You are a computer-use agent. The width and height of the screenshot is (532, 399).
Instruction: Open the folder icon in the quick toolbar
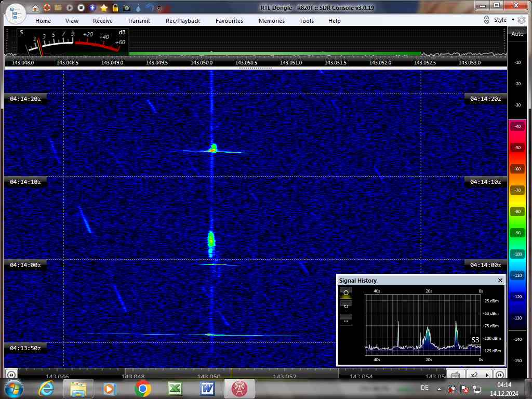point(58,7)
